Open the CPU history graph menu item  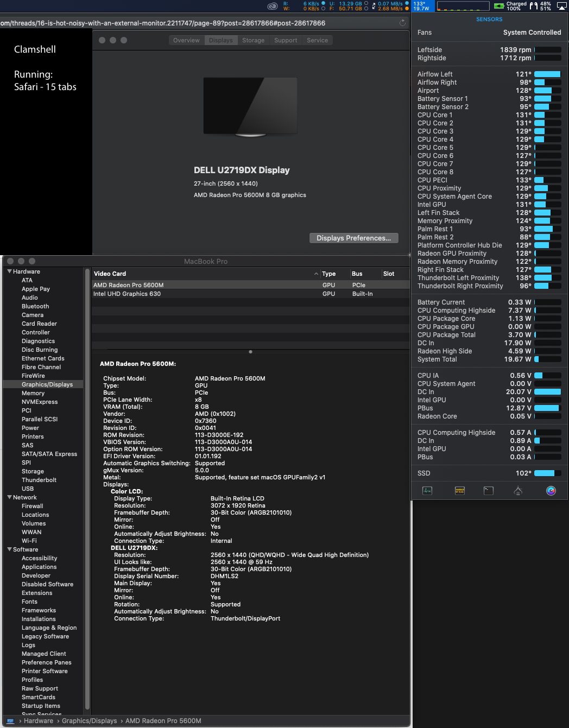463,6
